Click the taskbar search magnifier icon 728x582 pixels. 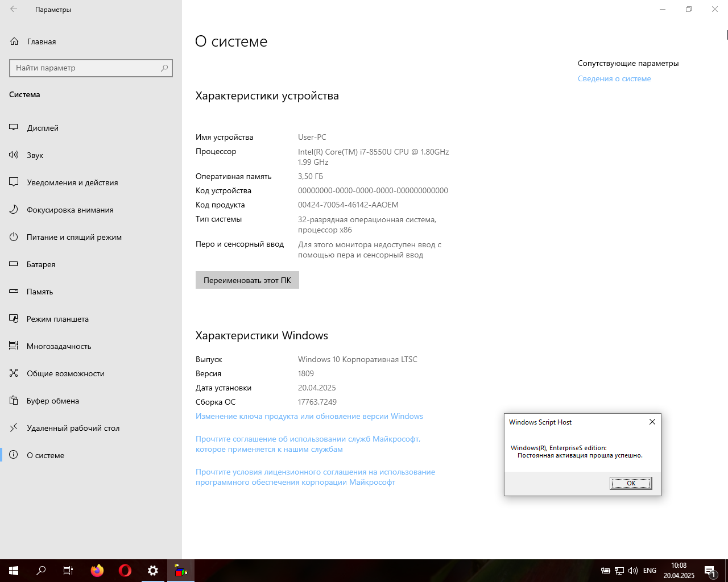[41, 571]
